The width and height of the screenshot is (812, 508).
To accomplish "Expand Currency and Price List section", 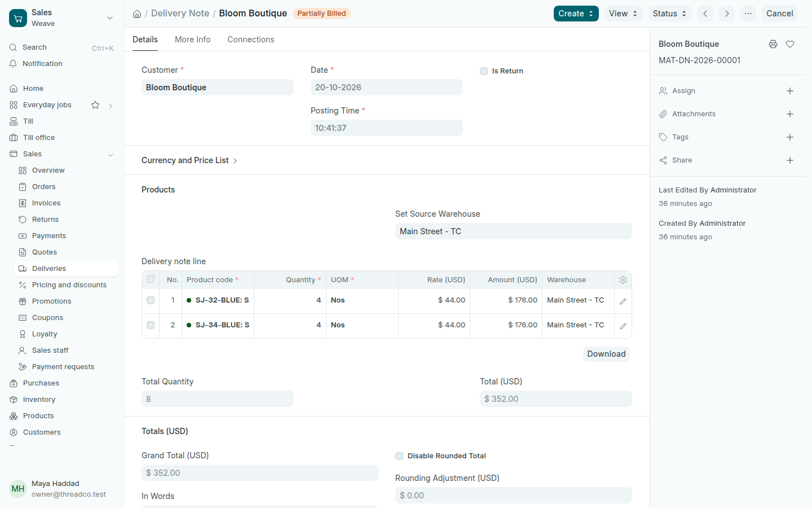I will tap(189, 160).
